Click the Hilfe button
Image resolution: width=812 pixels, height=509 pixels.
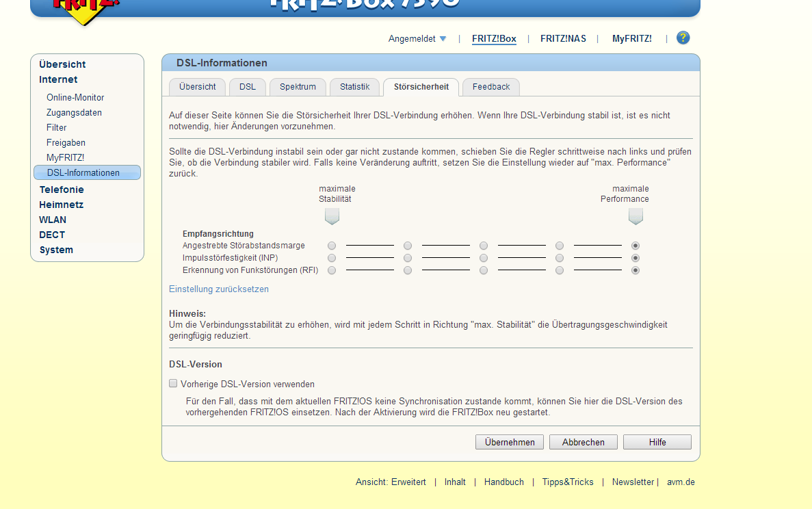point(657,442)
